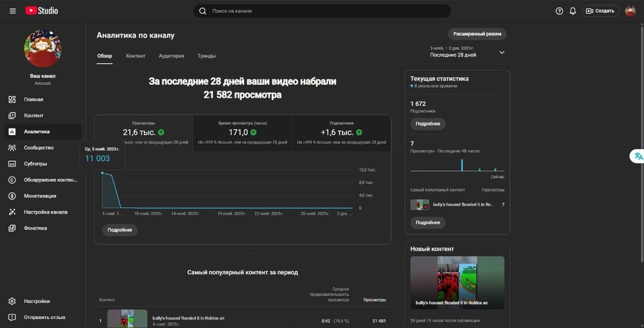Click Подробнее under subscribers count 1 672
The width and height of the screenshot is (644, 328).
(x=428, y=124)
